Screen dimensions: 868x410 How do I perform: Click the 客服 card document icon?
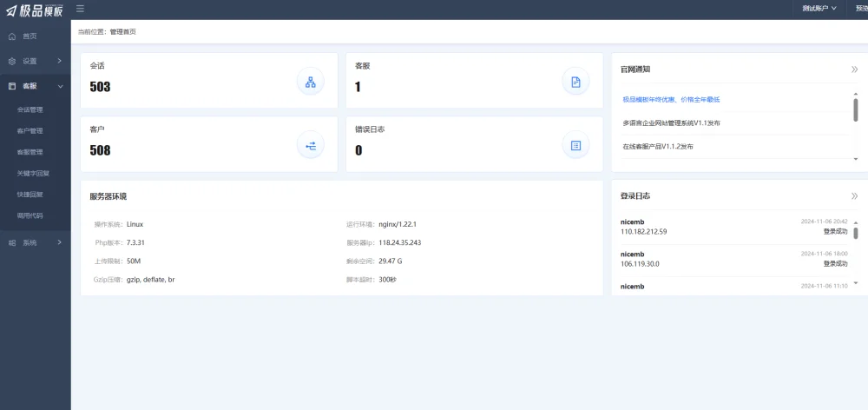[575, 82]
